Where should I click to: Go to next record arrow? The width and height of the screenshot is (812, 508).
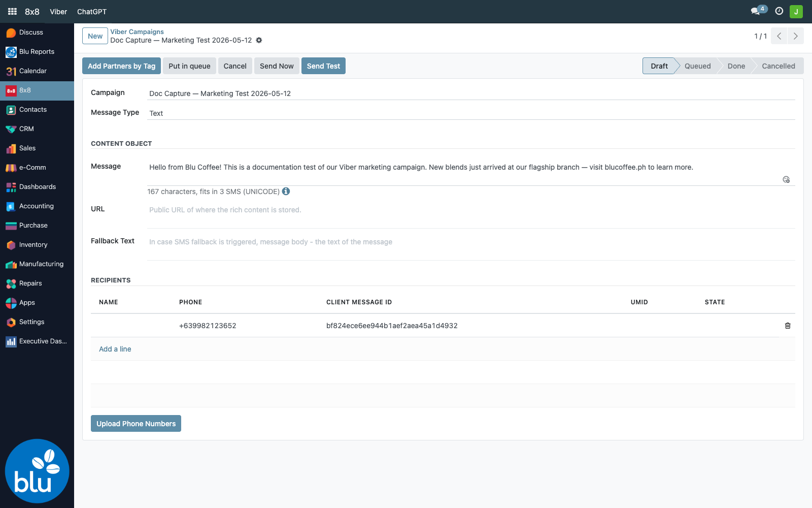tap(796, 36)
